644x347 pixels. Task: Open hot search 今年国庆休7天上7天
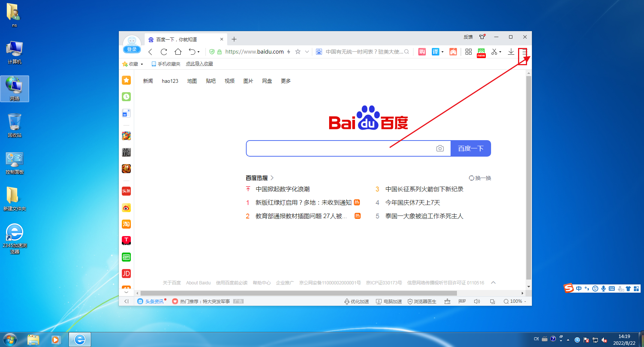[413, 203]
